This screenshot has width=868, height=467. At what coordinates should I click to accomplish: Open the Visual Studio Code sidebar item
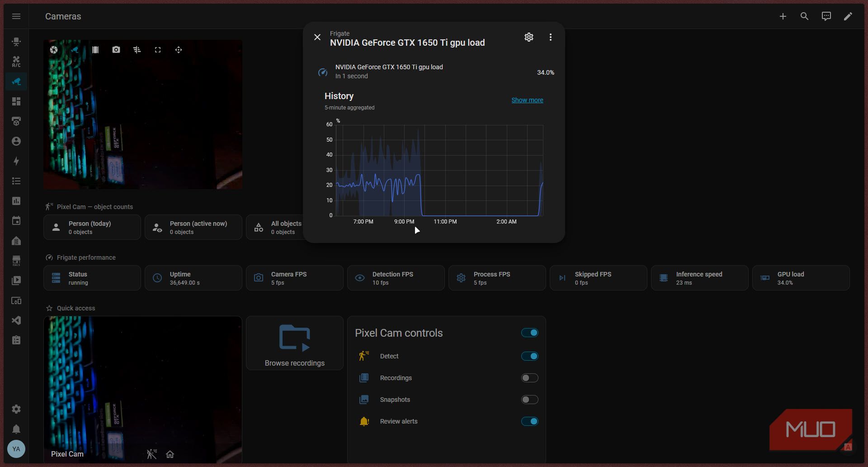pos(16,320)
